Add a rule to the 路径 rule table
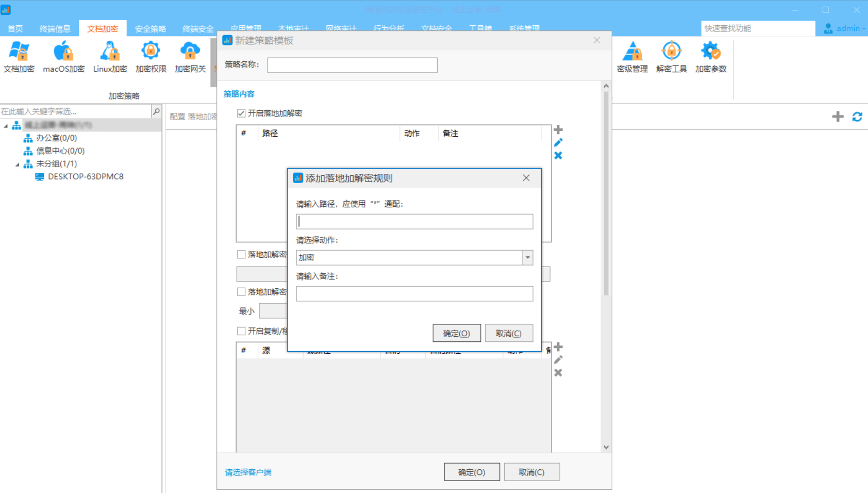The width and height of the screenshot is (868, 493). click(558, 129)
